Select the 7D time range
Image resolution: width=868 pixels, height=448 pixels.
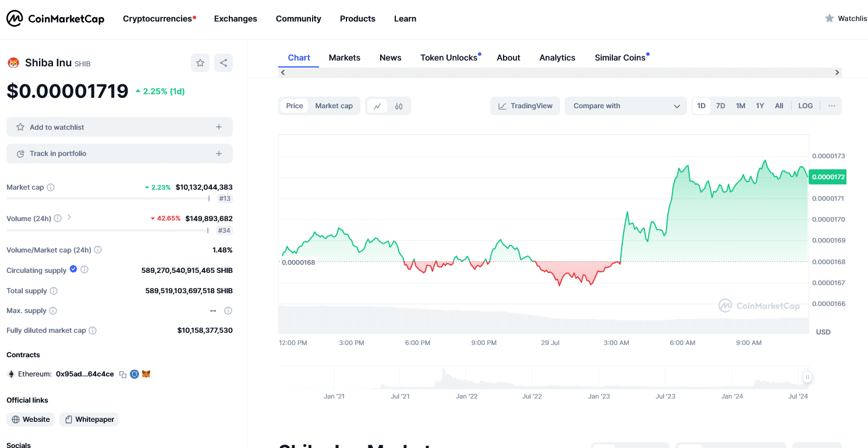pyautogui.click(x=721, y=106)
